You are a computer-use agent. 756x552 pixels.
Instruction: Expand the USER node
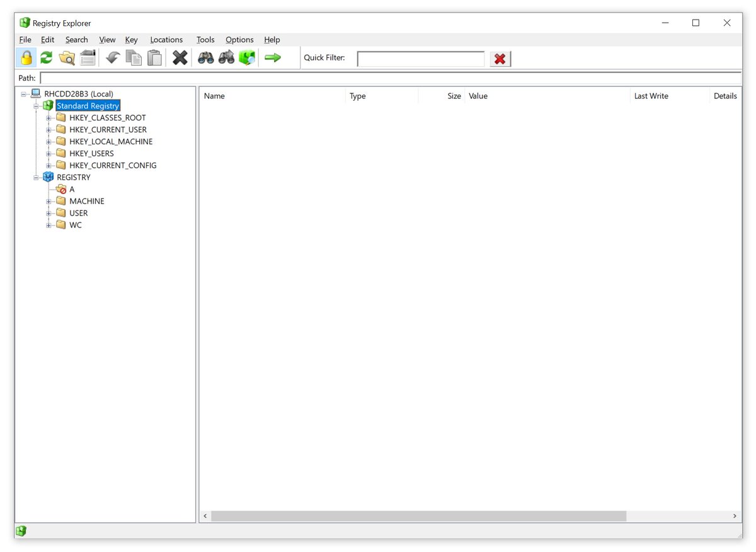tap(49, 214)
